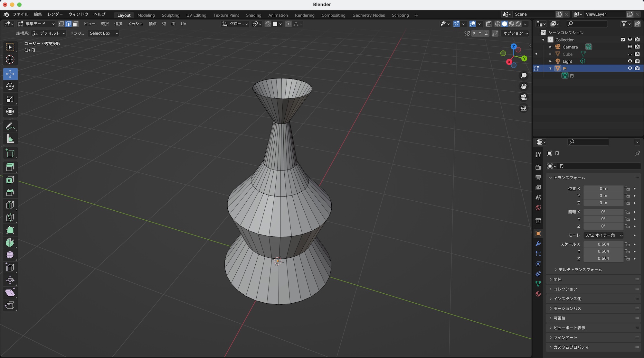Open the XYZ オイラー角 rotation mode dropdown
The width and height of the screenshot is (644, 358).
pos(604,235)
